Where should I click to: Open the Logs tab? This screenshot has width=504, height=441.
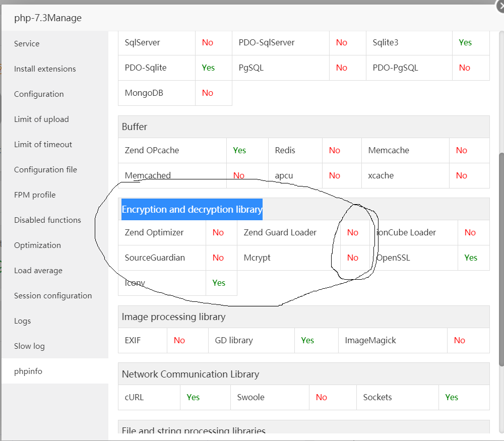coord(22,321)
